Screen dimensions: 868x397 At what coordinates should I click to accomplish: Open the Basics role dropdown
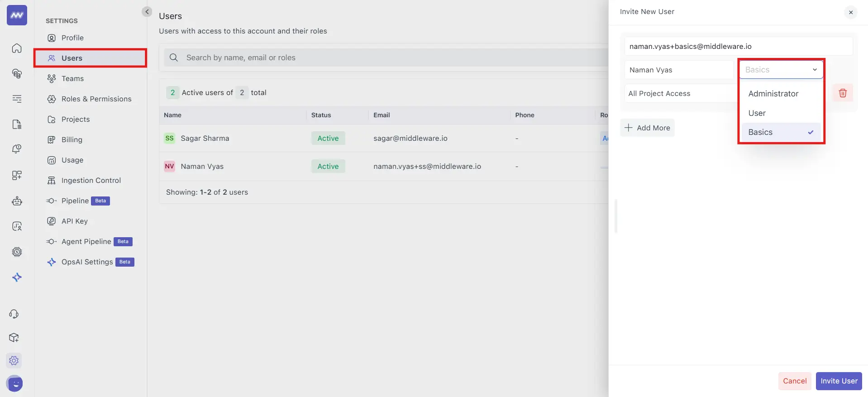(781, 70)
